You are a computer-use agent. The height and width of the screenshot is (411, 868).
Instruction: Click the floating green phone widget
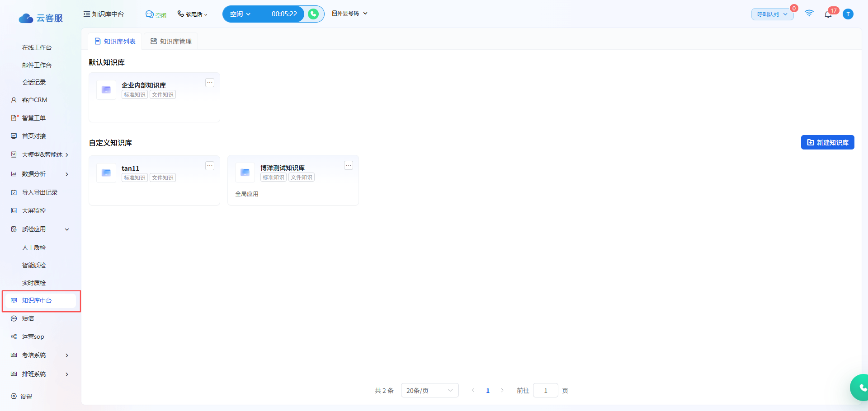click(x=860, y=388)
